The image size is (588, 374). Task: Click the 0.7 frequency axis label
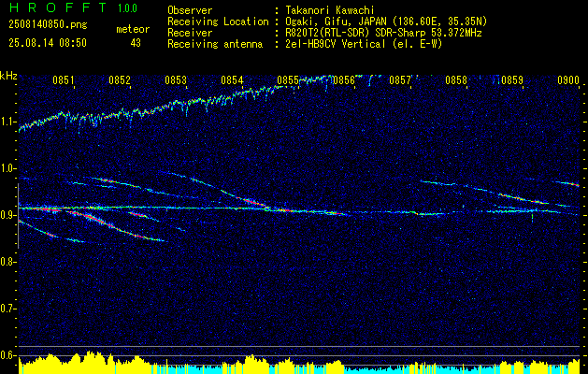click(7, 309)
